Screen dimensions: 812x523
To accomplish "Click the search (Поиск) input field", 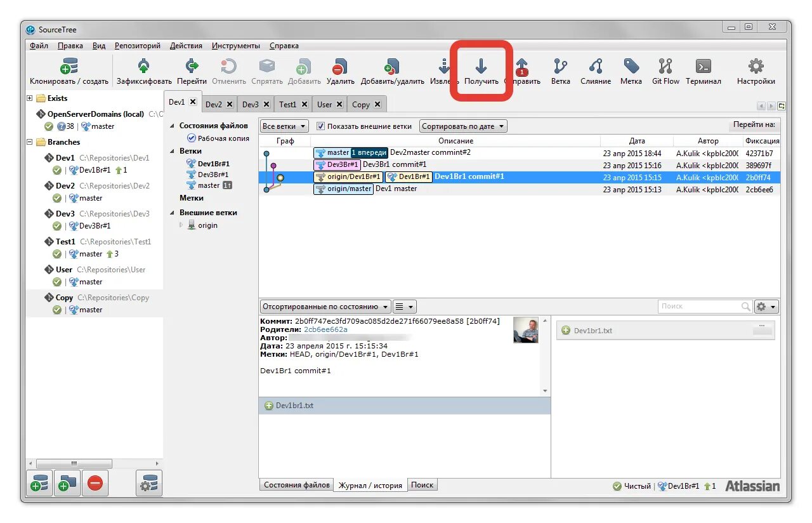I will (x=705, y=307).
